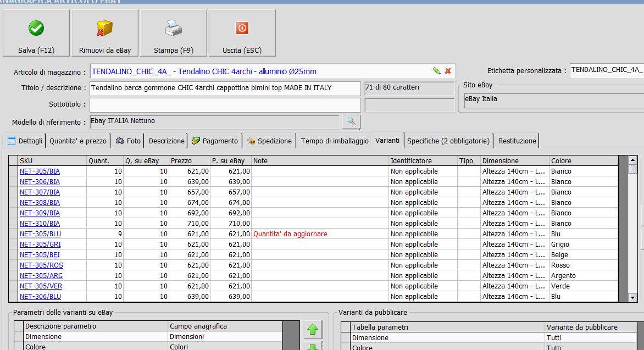Open the Modello di riferimento magnifier search
This screenshot has width=644, height=350.
351,121
